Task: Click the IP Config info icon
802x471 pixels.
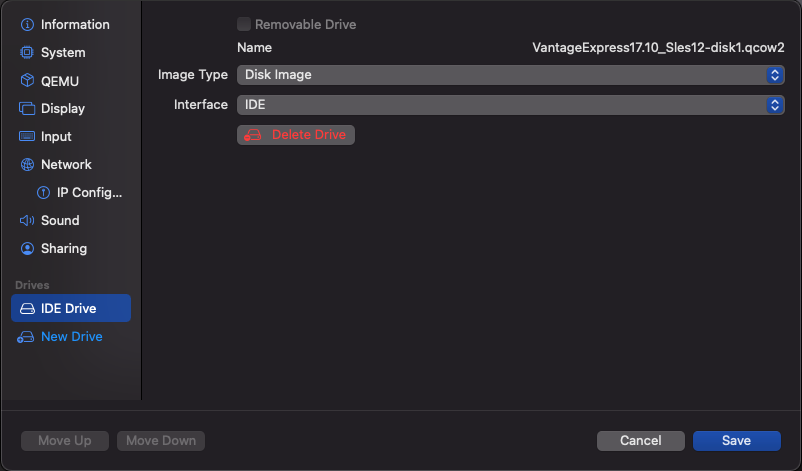Action: pos(43,192)
